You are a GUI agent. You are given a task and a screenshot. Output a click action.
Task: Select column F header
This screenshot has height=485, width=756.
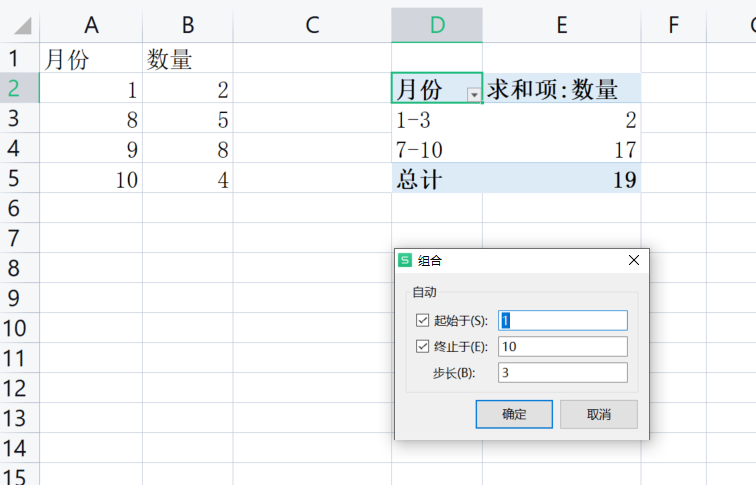674,25
